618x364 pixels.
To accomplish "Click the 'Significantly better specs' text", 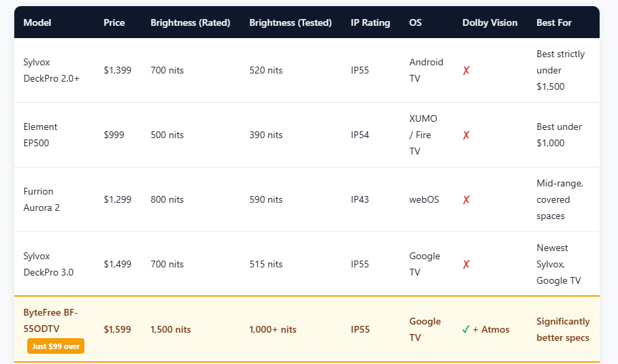I will click(563, 329).
